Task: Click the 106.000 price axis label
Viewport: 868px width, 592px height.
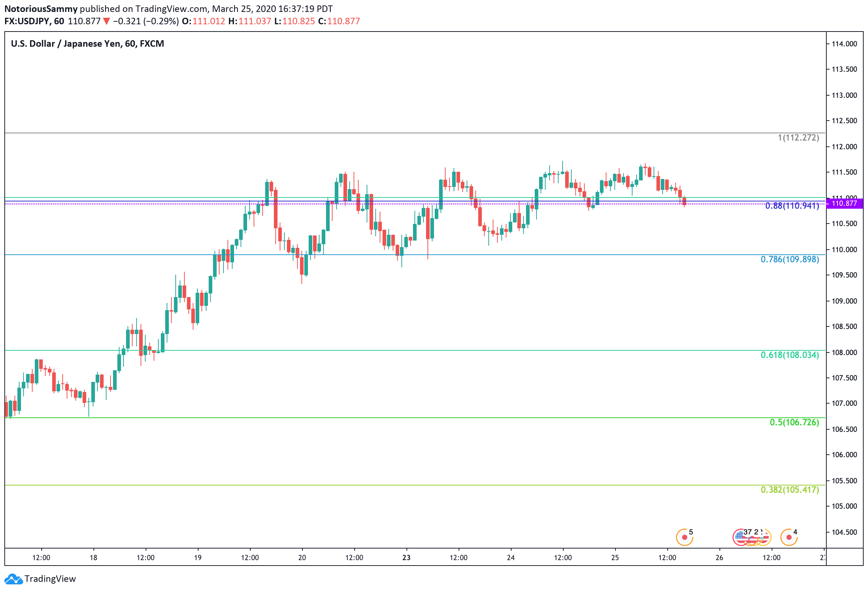Action: pyautogui.click(x=844, y=455)
